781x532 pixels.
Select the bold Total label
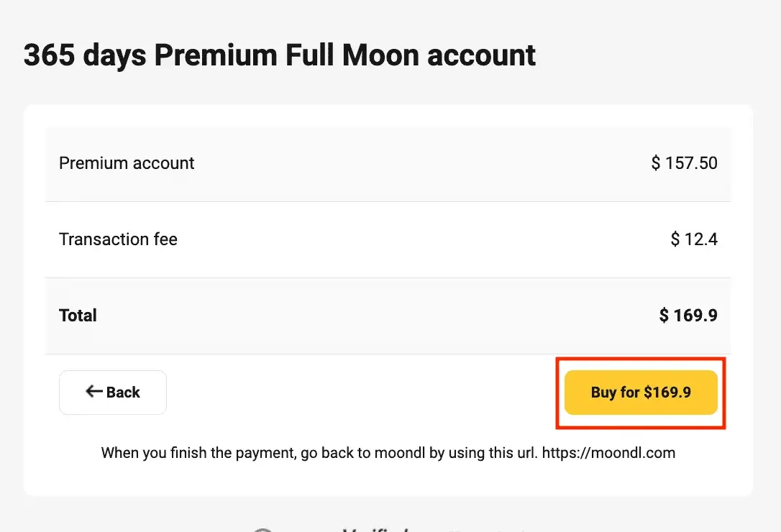point(78,316)
